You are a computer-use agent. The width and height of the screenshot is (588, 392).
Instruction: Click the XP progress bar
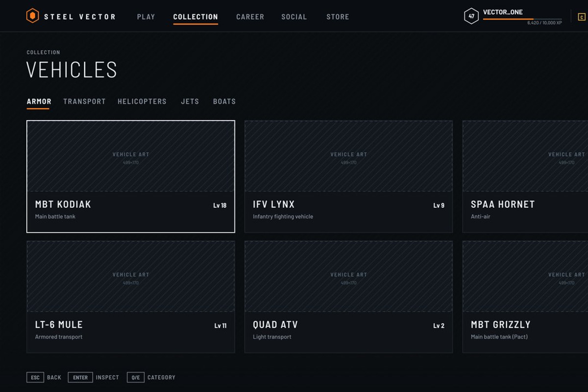pos(522,19)
